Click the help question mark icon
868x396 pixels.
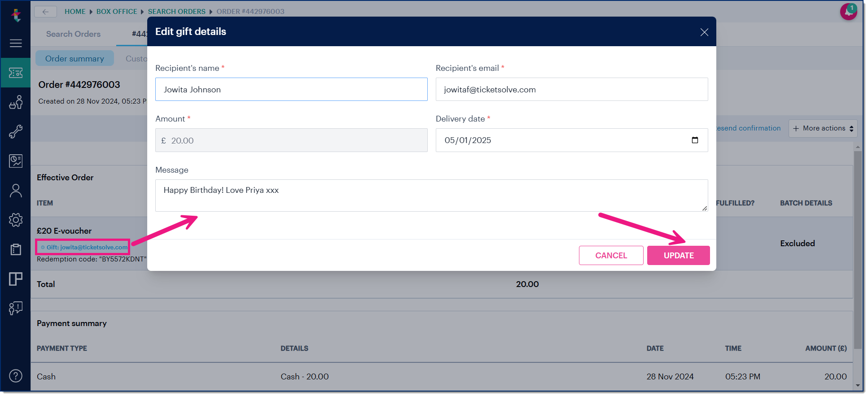[16, 375]
